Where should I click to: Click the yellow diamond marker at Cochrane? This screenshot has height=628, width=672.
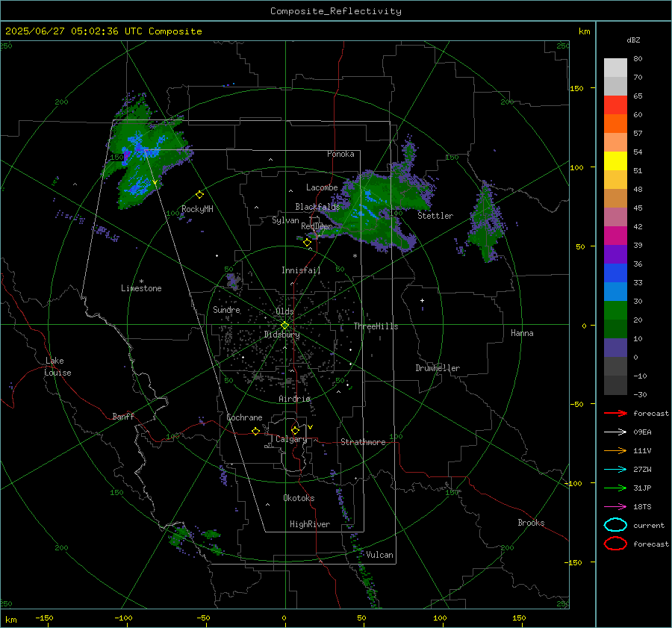(255, 432)
